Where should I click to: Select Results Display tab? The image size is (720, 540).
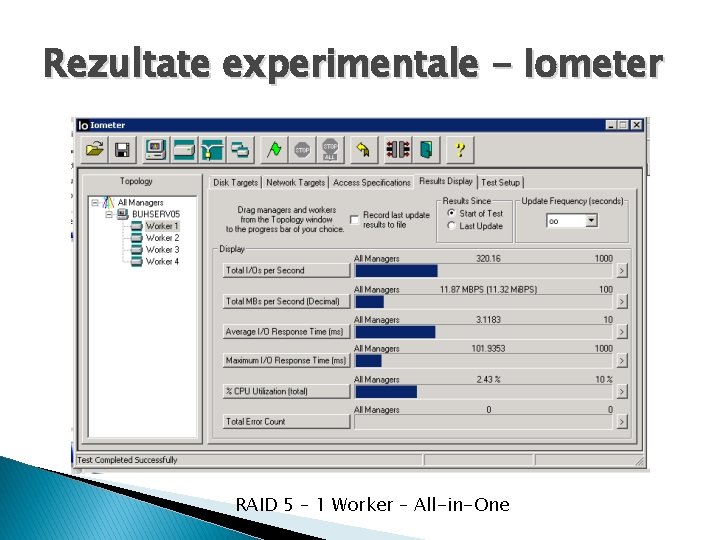(445, 181)
